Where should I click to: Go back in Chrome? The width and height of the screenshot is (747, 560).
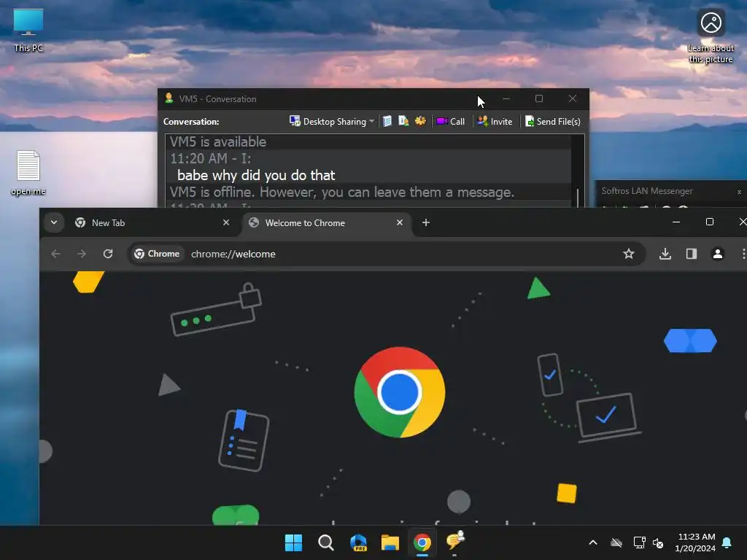(55, 254)
